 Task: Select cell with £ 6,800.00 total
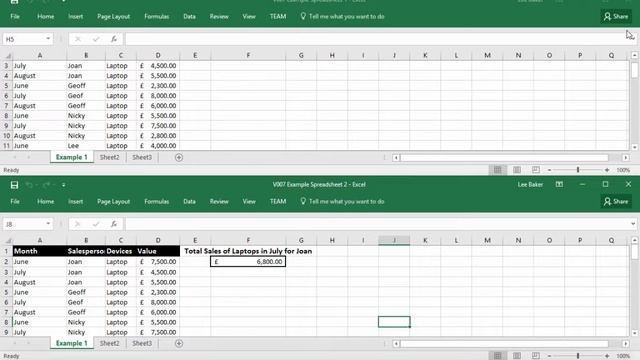[x=248, y=262]
